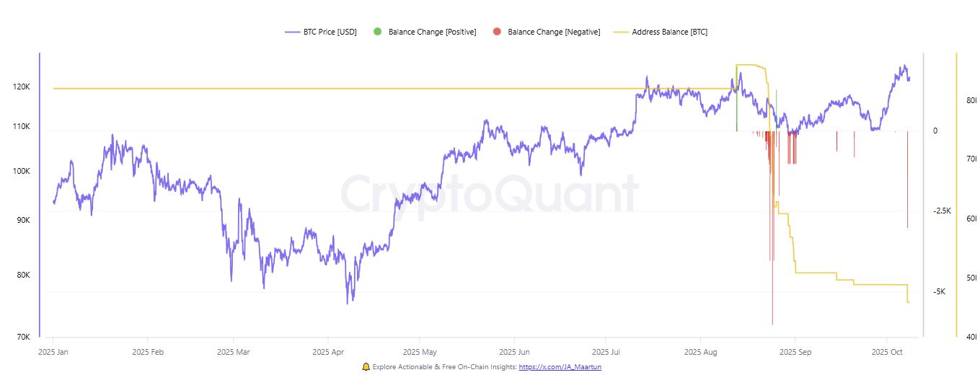
Task: Click the bell icon in the footer
Action: [x=366, y=366]
